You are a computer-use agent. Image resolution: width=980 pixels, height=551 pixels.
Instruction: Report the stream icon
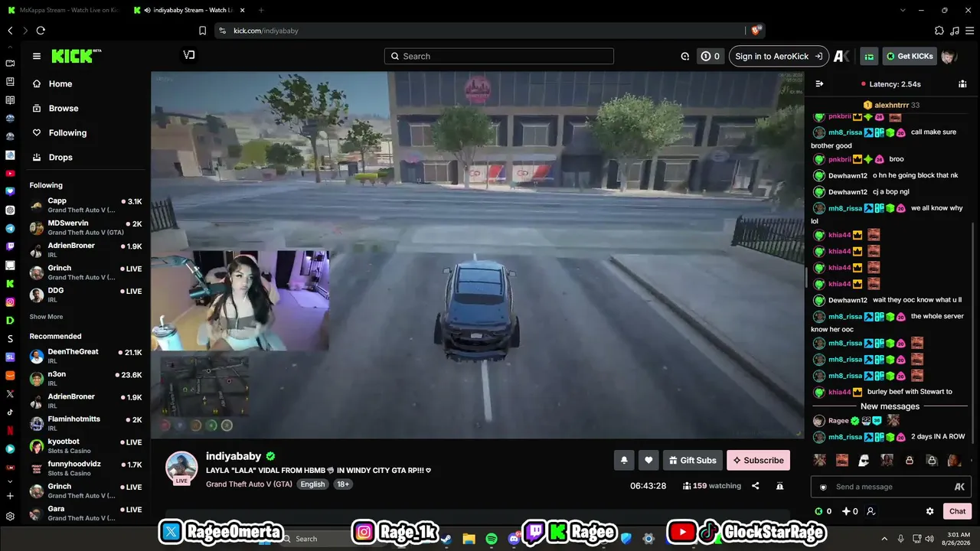point(779,486)
